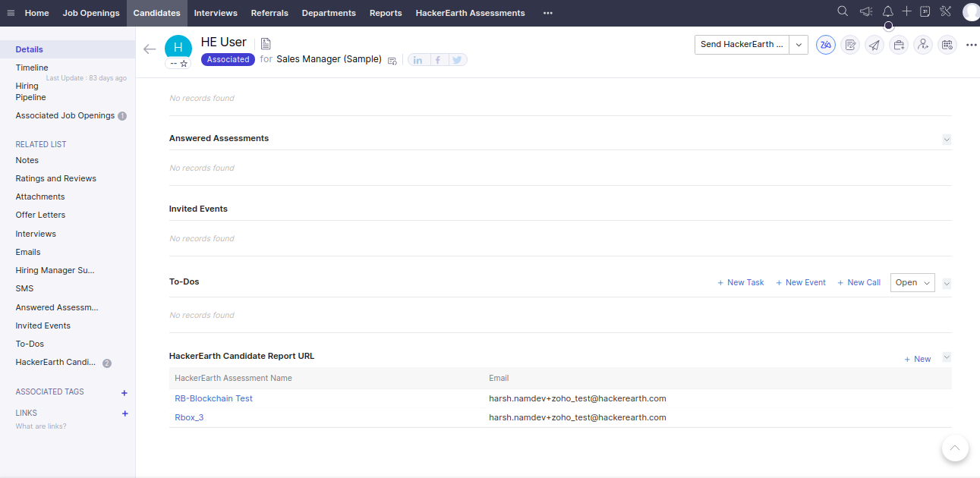Click the icon beside Sales Manager (Sample)

pyautogui.click(x=392, y=60)
